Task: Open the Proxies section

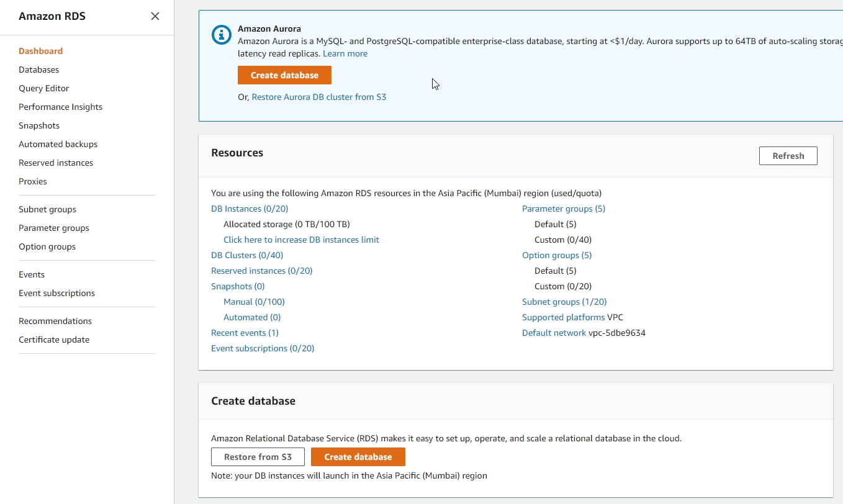Action: (32, 181)
